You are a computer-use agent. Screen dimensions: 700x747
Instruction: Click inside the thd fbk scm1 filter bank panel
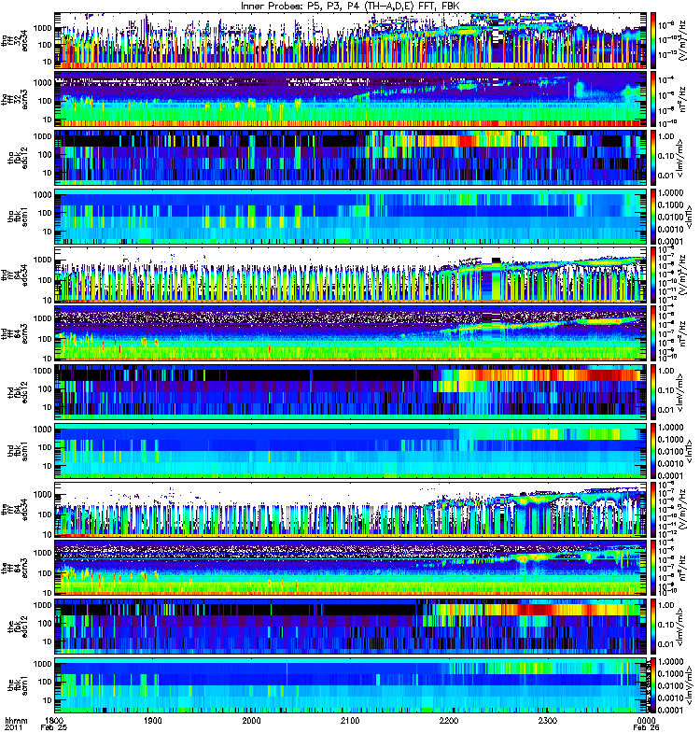(350, 451)
